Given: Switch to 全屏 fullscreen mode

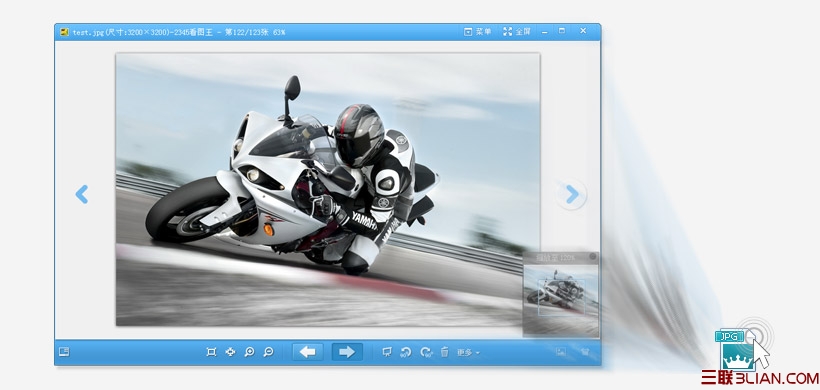Looking at the screenshot, I should coord(517,32).
